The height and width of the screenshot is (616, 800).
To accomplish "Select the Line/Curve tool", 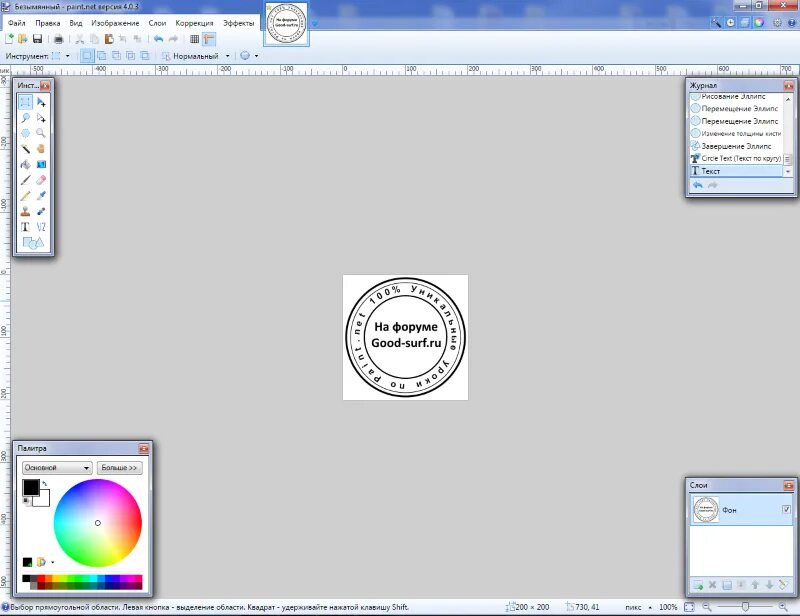I will 41,227.
